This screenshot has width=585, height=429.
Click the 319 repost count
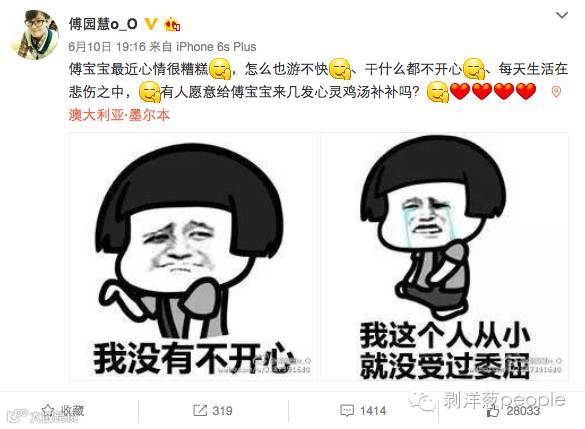(x=222, y=411)
